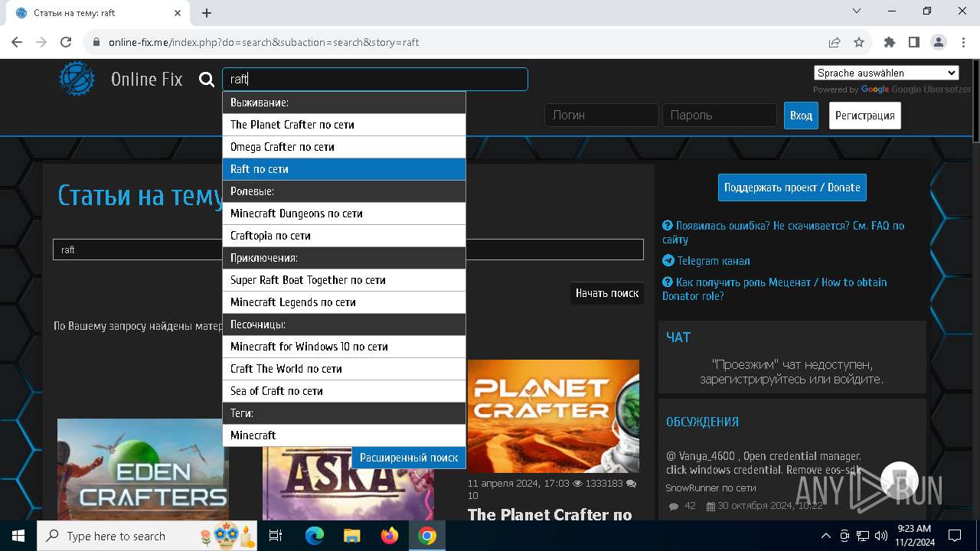Click the Online Fix gear logo
Image resolution: width=980 pixels, height=551 pixels.
click(x=77, y=79)
